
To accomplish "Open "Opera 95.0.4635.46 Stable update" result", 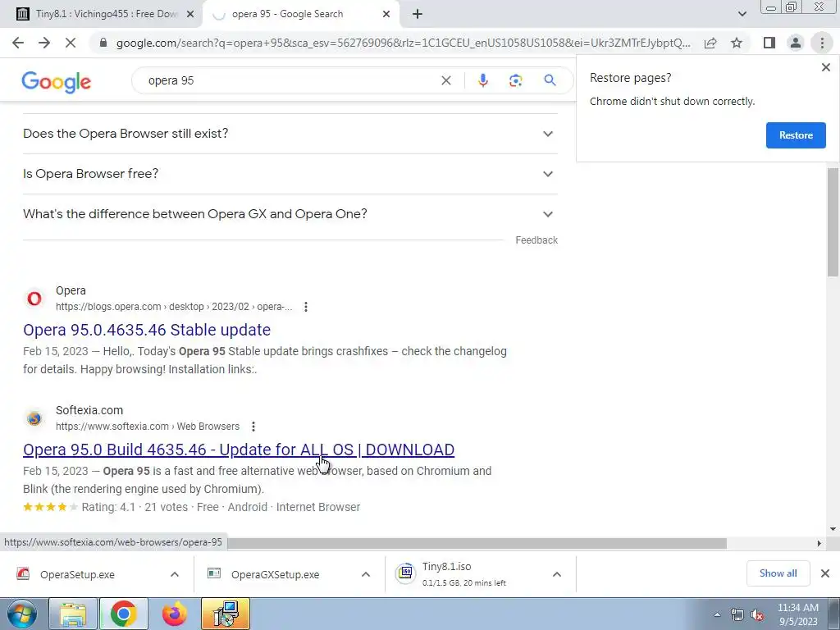I will 147,330.
